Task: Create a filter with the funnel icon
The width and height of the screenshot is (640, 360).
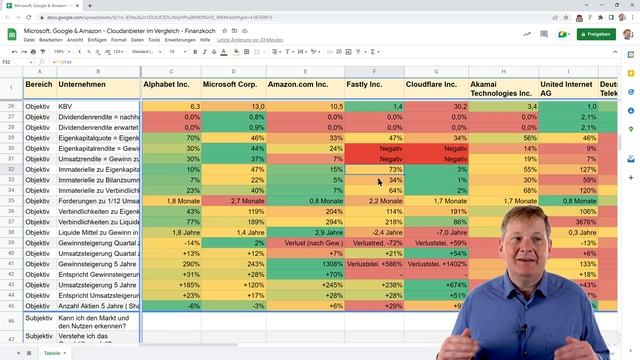Action: point(358,52)
